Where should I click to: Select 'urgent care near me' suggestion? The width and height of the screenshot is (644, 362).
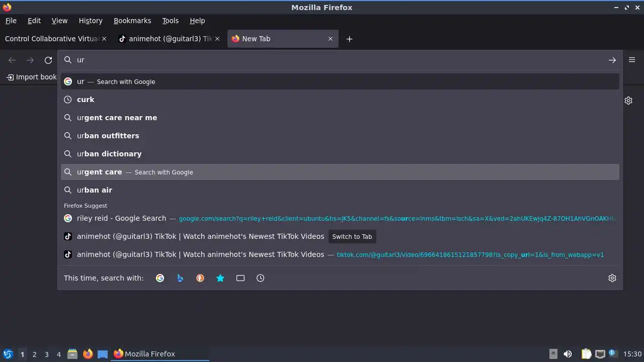click(340, 118)
